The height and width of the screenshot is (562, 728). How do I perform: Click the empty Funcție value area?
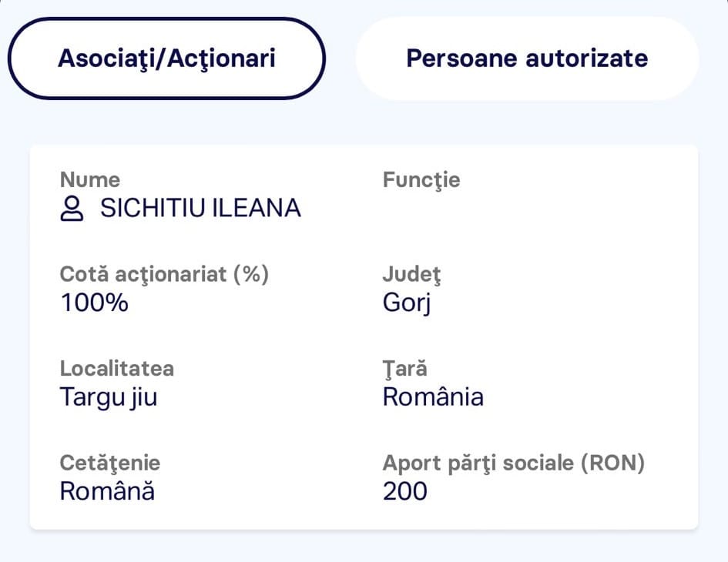[x=511, y=208]
